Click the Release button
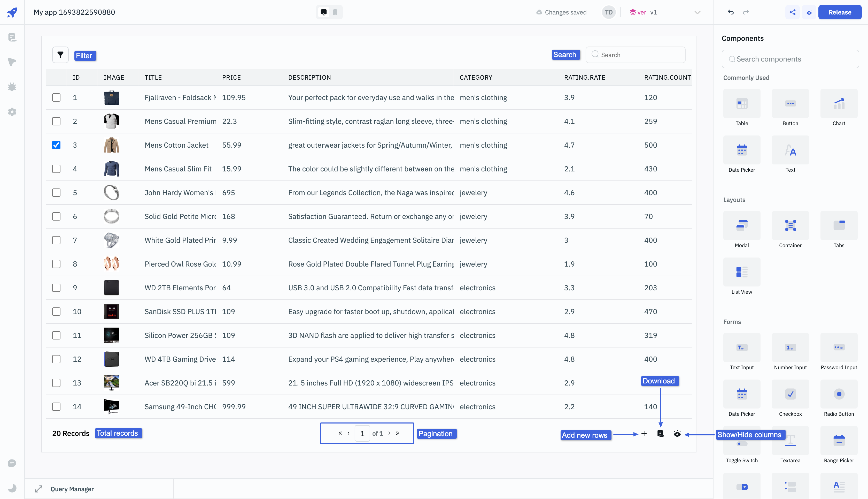Image resolution: width=868 pixels, height=499 pixels. point(840,12)
